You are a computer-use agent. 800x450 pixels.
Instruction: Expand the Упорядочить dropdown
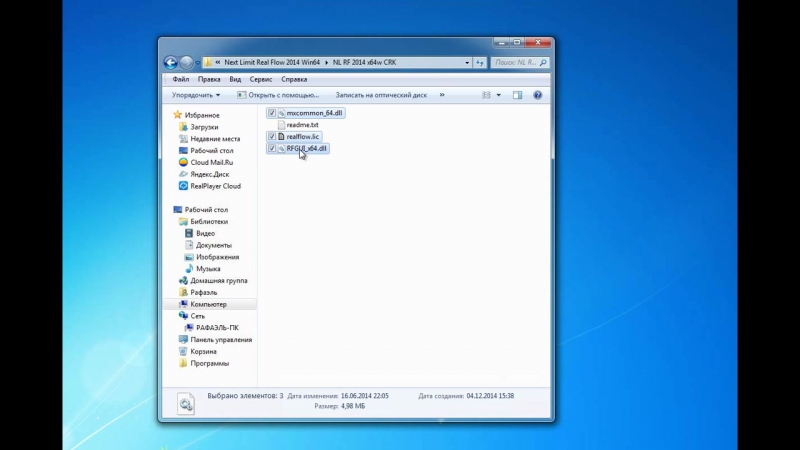tap(196, 95)
